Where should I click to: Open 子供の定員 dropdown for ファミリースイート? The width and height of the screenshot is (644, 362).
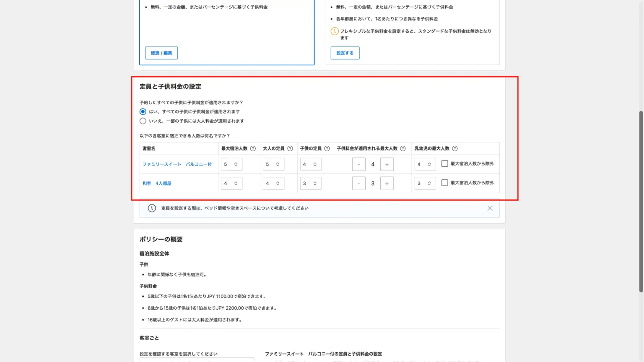311,164
